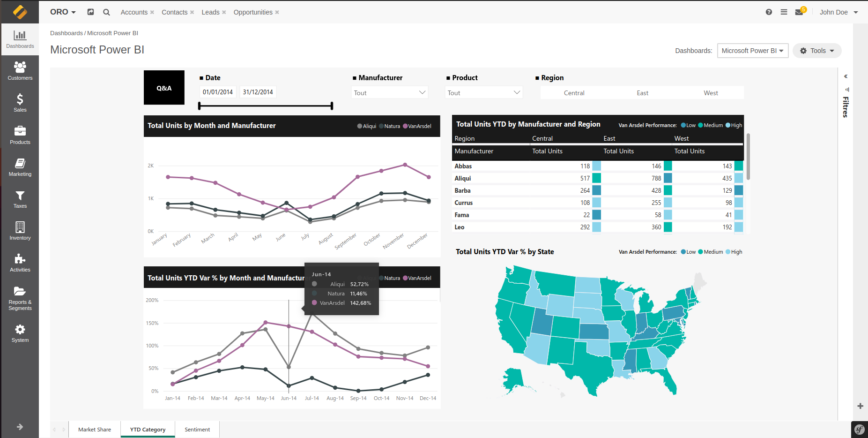The height and width of the screenshot is (438, 868).
Task: Click the search magnifier icon
Action: [x=106, y=12]
